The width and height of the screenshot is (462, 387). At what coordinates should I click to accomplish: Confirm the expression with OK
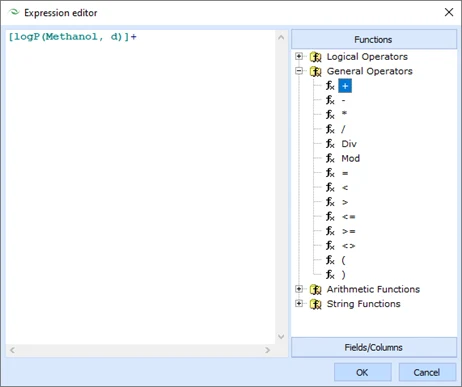363,372
